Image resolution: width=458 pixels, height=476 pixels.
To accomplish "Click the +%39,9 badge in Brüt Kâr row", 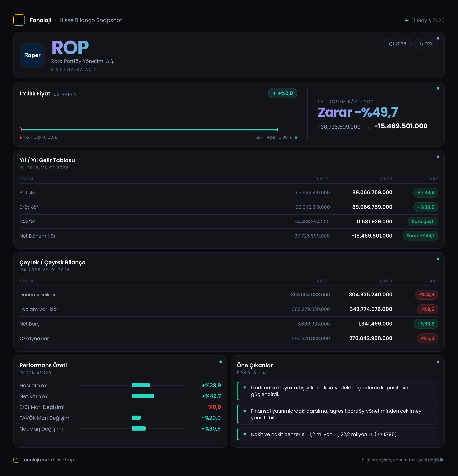I will click(426, 207).
